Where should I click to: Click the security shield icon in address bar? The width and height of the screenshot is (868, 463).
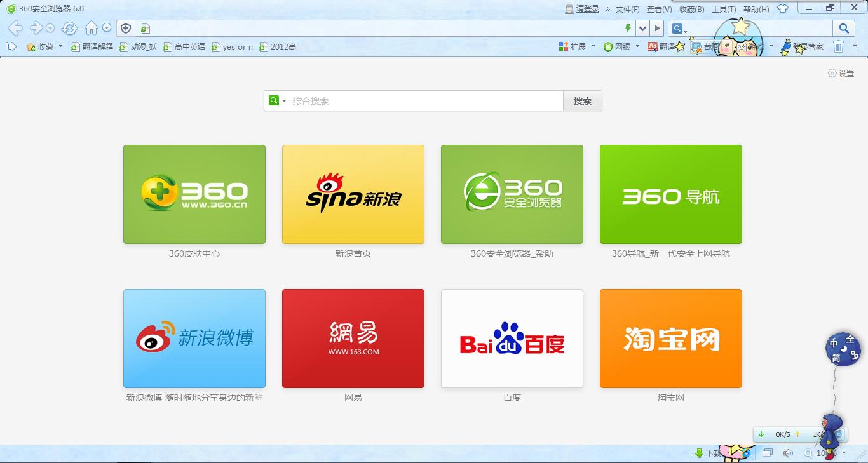pos(126,28)
